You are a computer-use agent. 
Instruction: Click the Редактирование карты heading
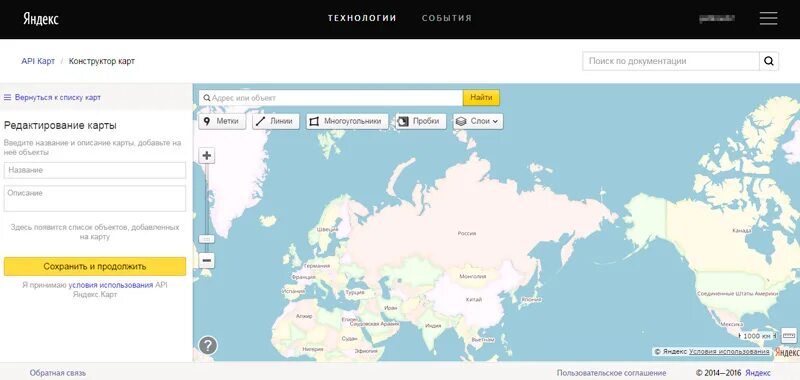60,125
